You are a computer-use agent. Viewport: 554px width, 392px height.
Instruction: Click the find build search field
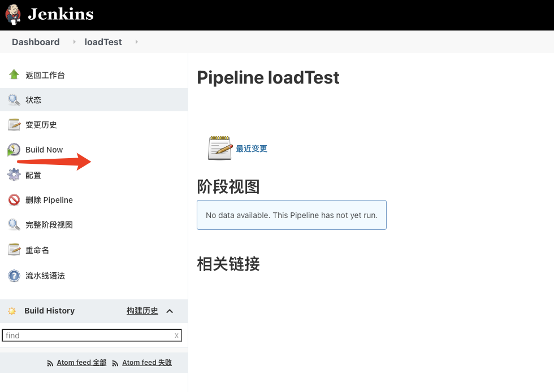pos(88,336)
